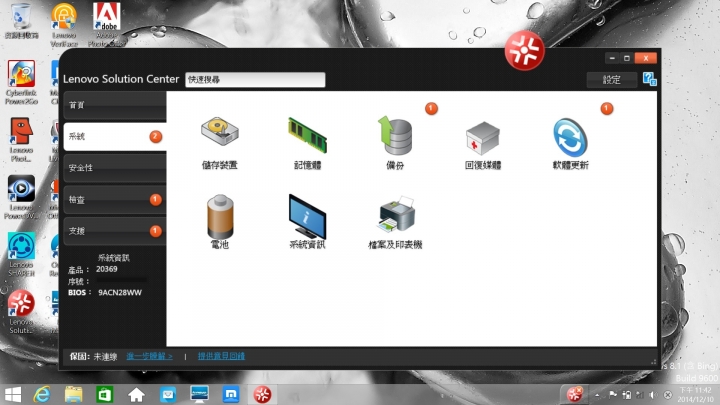Click the product number 20369
The width and height of the screenshot is (720, 405).
pyautogui.click(x=107, y=269)
